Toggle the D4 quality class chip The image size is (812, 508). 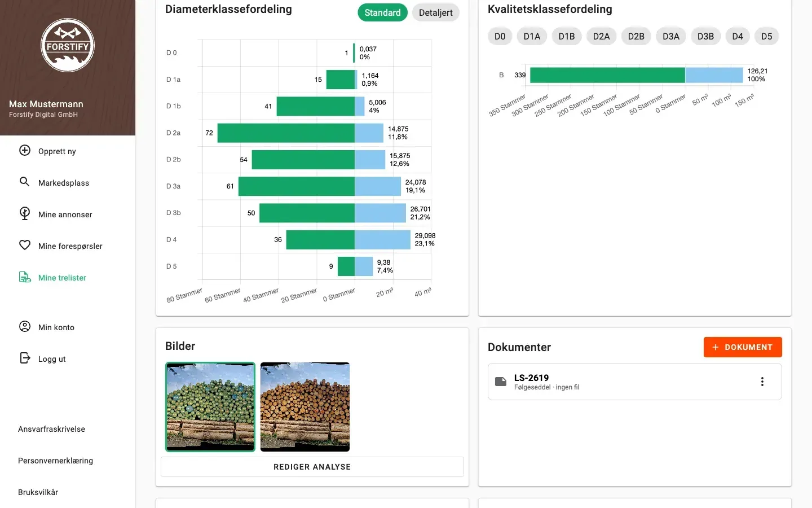click(x=738, y=36)
